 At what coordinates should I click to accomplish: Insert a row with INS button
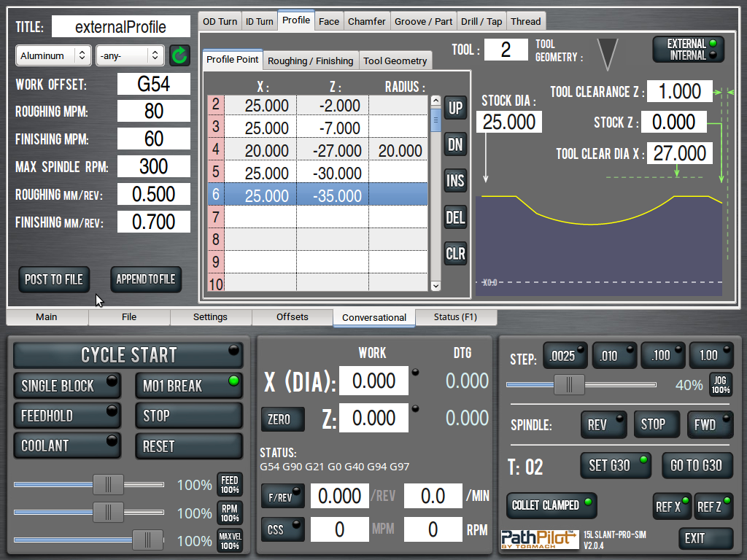coord(455,181)
